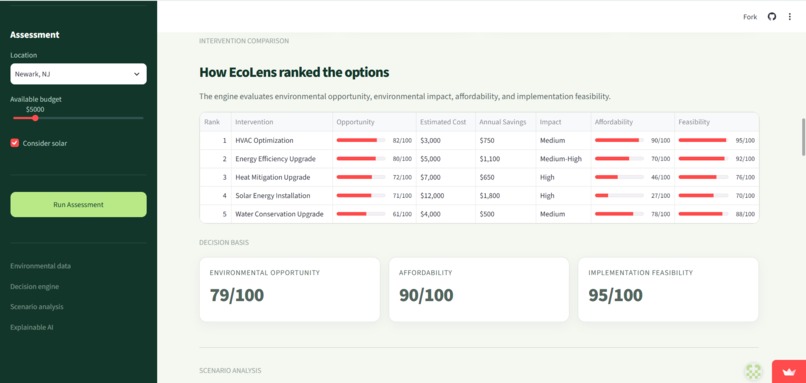This screenshot has width=806, height=383.
Task: Click the Medium-High impact cell
Action: click(x=563, y=159)
